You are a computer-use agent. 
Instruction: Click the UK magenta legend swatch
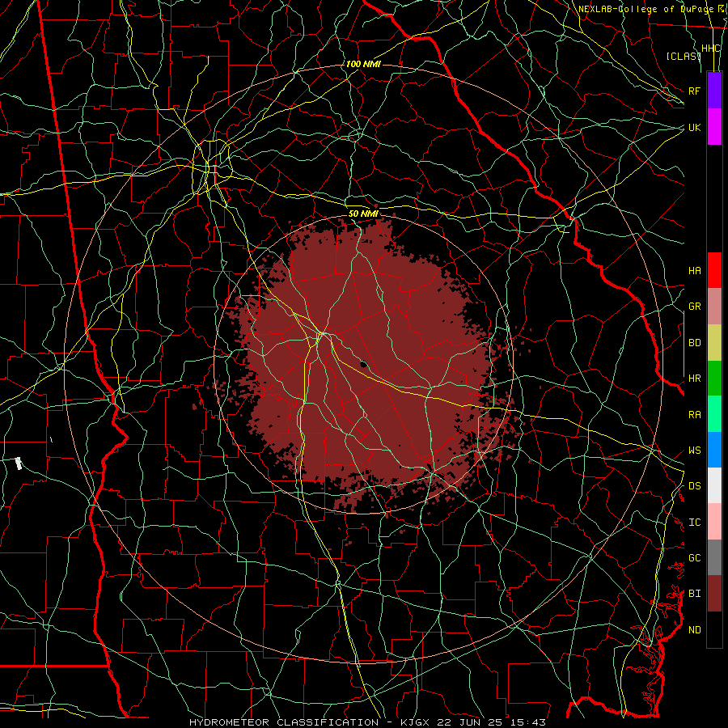(714, 127)
